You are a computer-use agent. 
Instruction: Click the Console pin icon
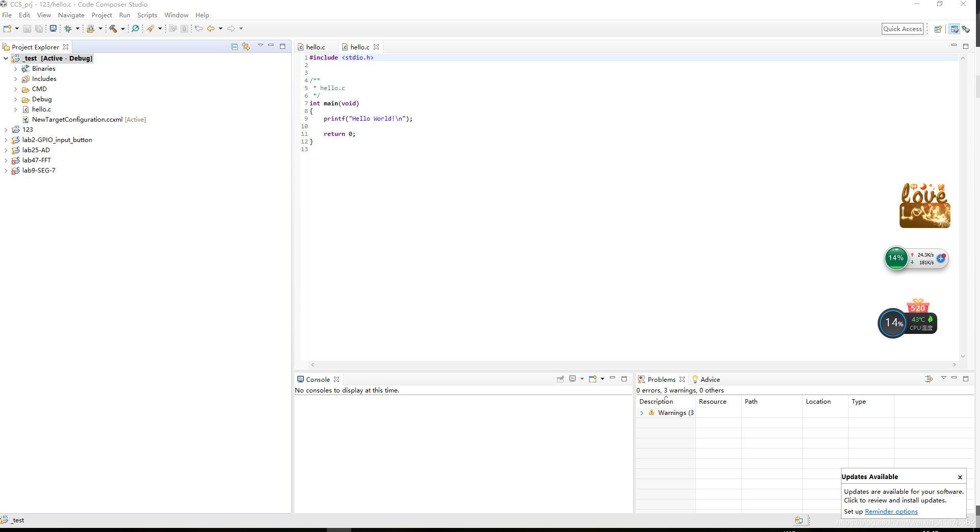coord(560,379)
